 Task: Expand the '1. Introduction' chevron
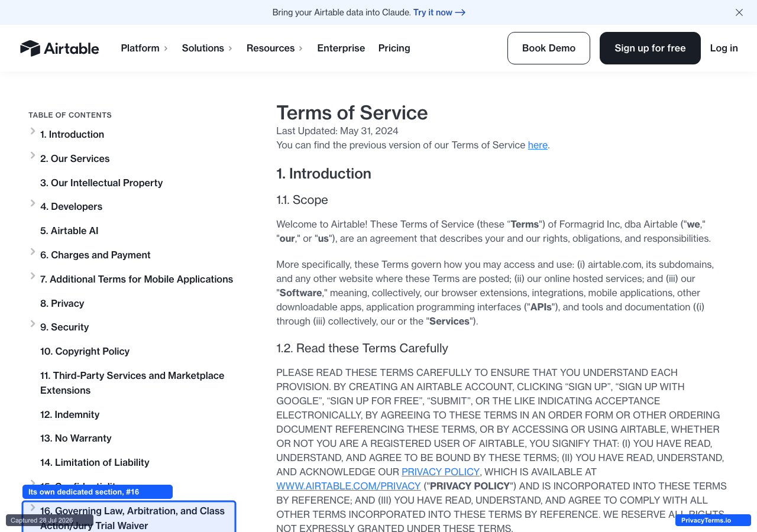[x=33, y=131]
